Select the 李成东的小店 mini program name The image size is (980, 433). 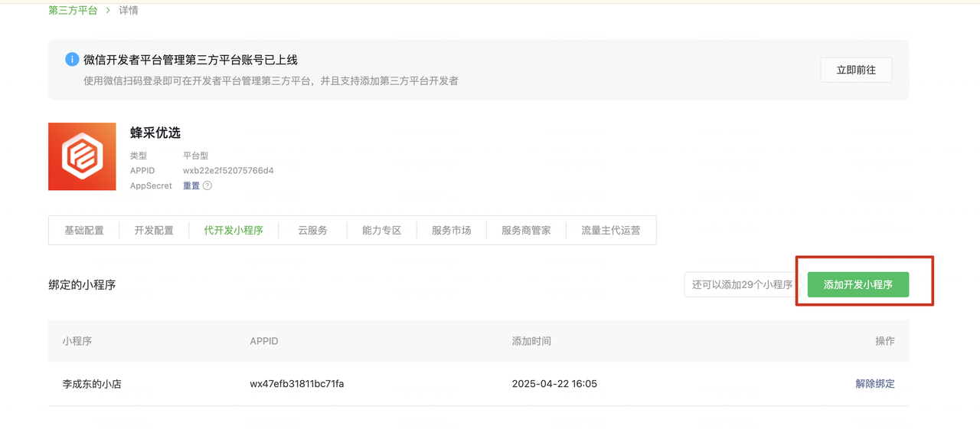92,383
